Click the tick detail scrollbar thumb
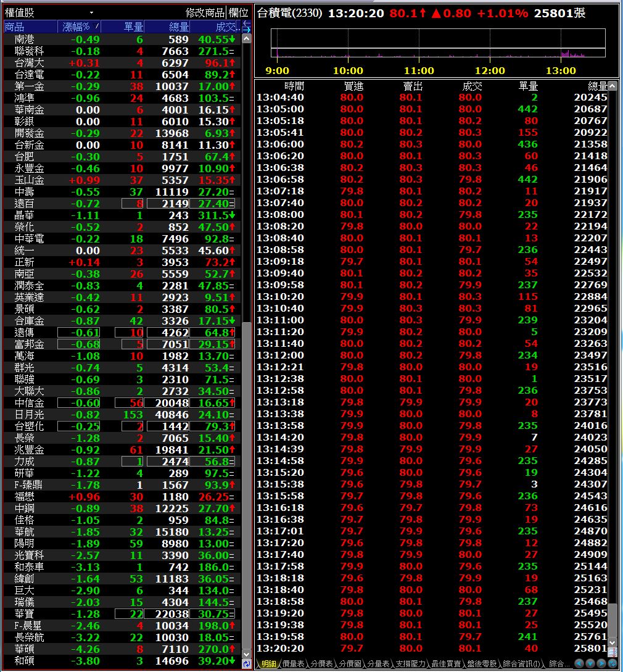 613,621
